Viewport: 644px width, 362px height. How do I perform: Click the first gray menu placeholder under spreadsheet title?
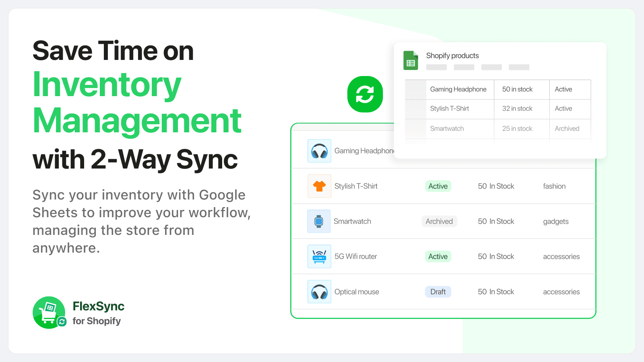pos(436,67)
